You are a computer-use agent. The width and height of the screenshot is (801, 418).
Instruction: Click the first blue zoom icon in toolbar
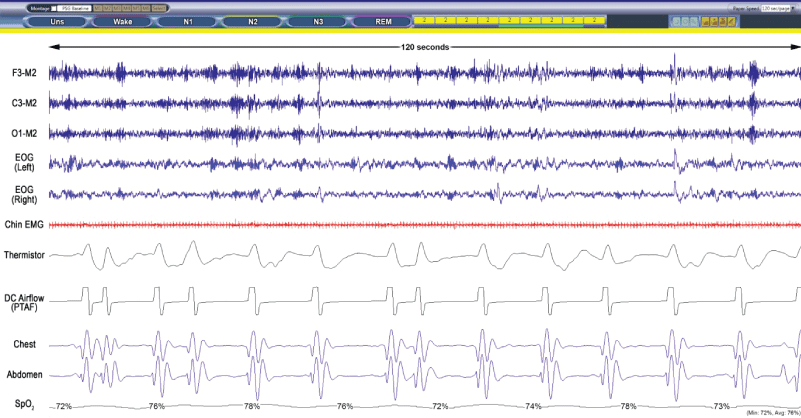(676, 21)
